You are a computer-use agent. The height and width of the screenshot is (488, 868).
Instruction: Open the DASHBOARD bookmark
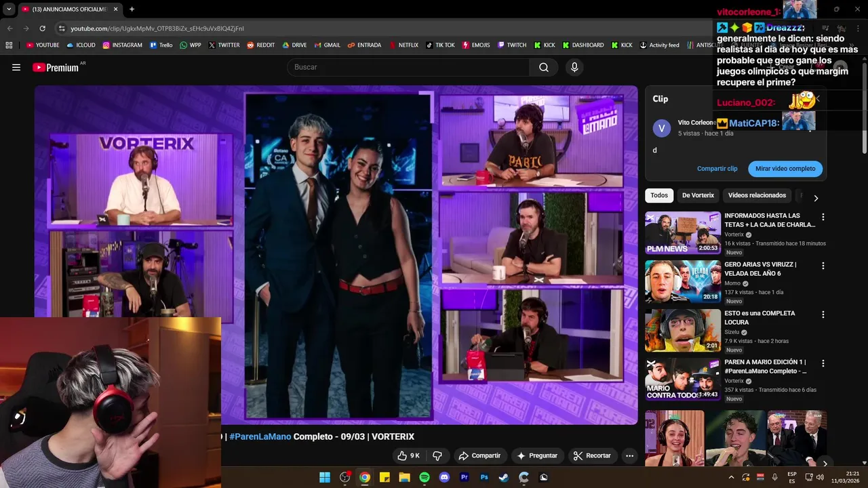point(583,45)
